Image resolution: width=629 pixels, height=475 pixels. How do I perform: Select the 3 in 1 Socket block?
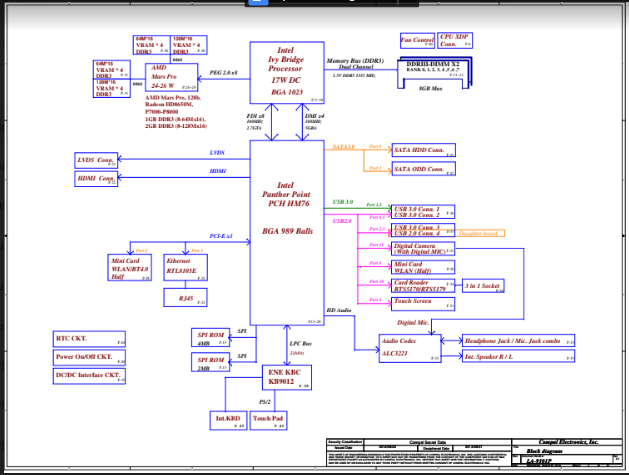point(483,286)
